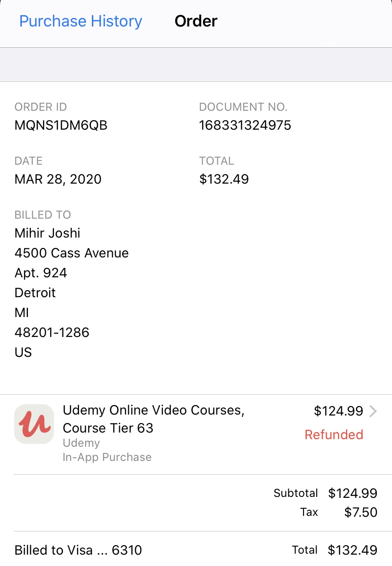The image size is (392, 566).
Task: Tap the Subtotal amount $124.99
Action: tap(352, 494)
